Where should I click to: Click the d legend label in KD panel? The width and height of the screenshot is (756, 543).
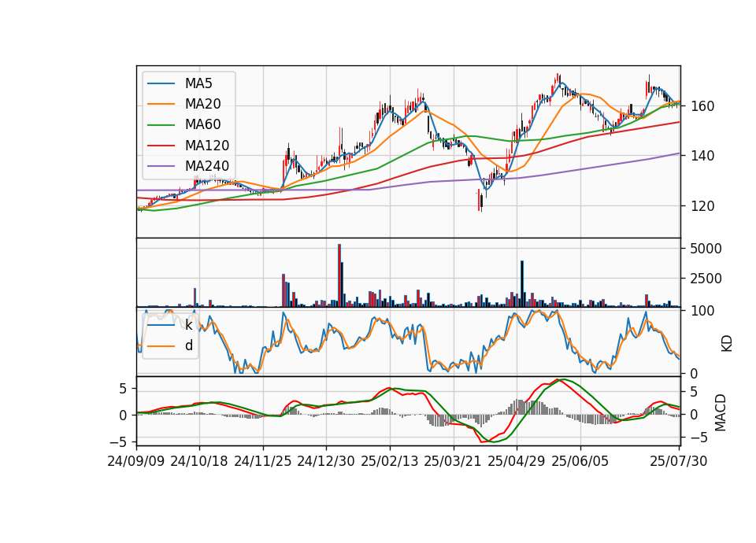tap(188, 345)
